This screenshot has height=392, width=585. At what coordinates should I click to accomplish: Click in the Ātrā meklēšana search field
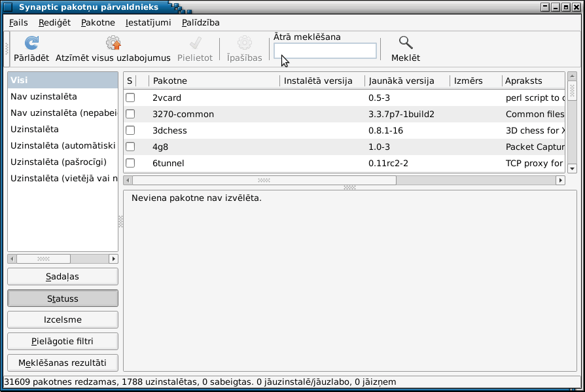(325, 51)
